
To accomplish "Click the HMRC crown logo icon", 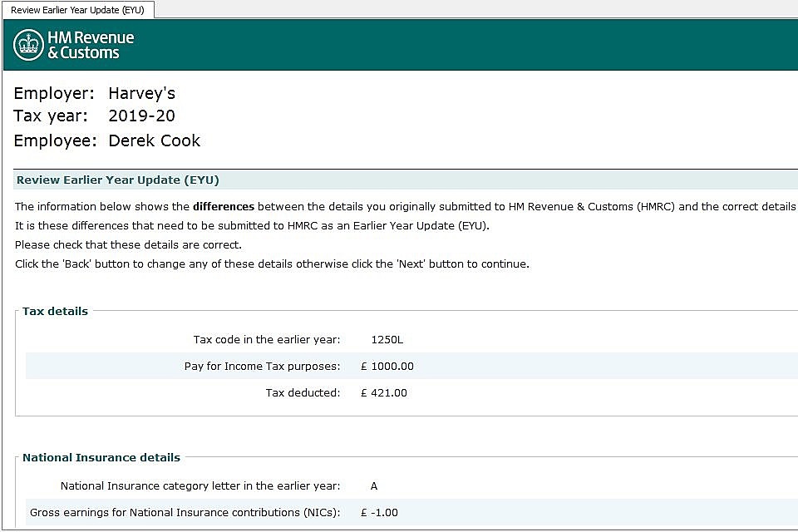I will 28,45.
